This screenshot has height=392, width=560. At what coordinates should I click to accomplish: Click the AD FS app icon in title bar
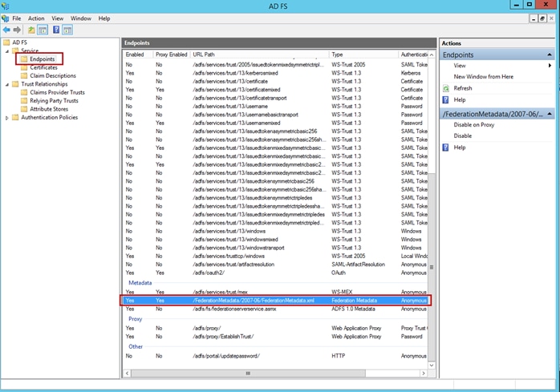click(x=5, y=6)
